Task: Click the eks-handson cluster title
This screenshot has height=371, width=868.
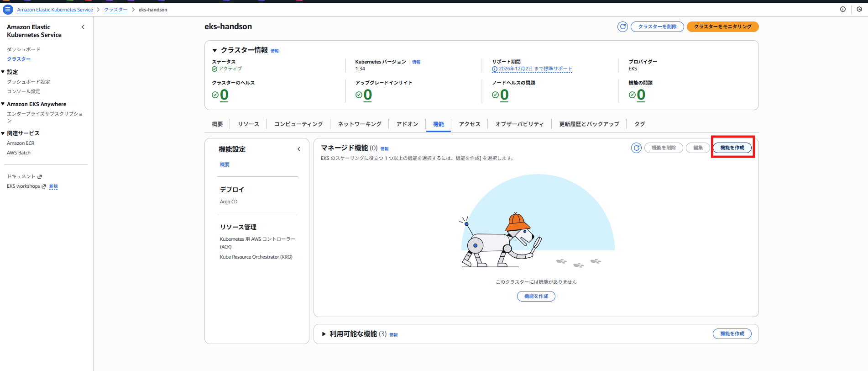Action: (228, 26)
